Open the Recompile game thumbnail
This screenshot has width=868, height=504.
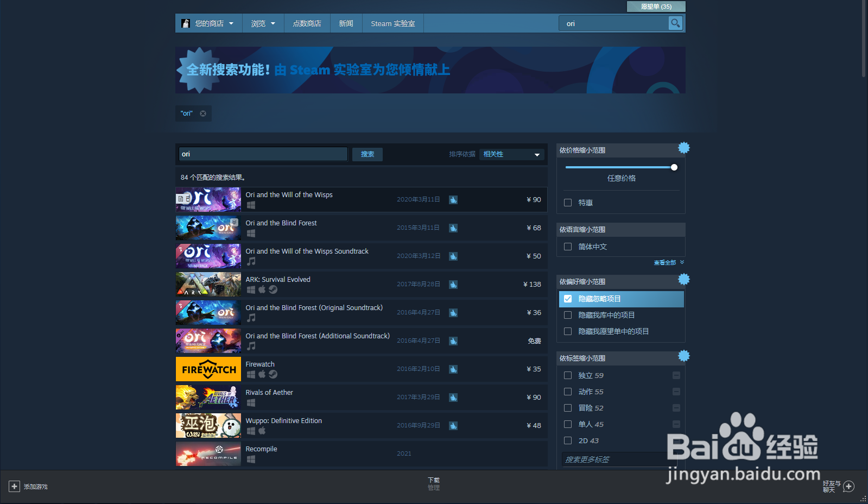(208, 454)
